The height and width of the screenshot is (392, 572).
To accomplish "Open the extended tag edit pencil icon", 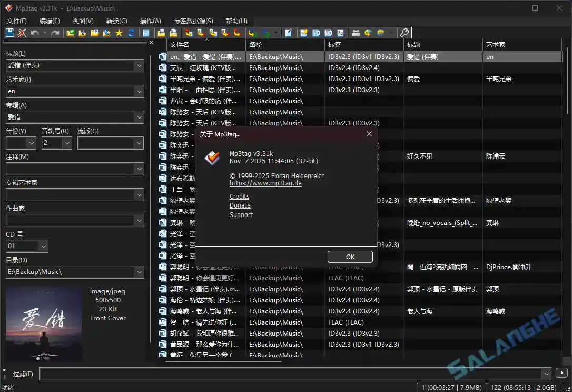I will click(x=289, y=33).
